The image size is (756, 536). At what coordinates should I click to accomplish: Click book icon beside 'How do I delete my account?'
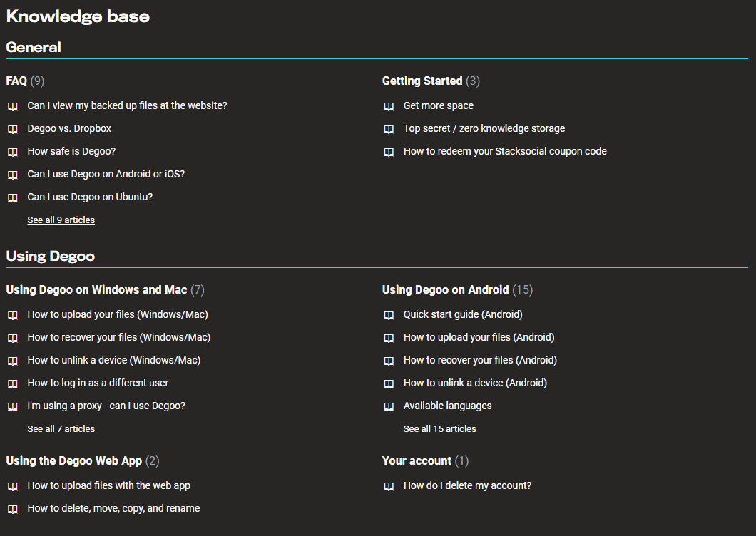tap(389, 486)
